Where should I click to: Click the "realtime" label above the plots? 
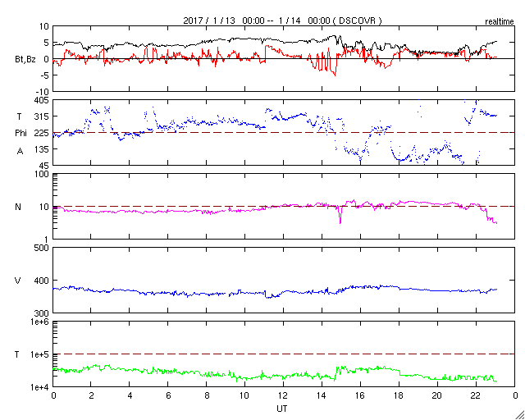pyautogui.click(x=500, y=22)
